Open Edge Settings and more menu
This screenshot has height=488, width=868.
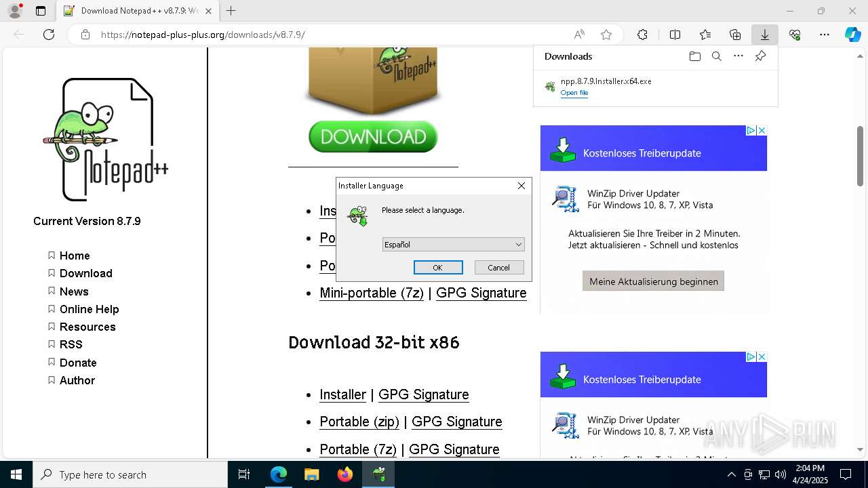[825, 35]
